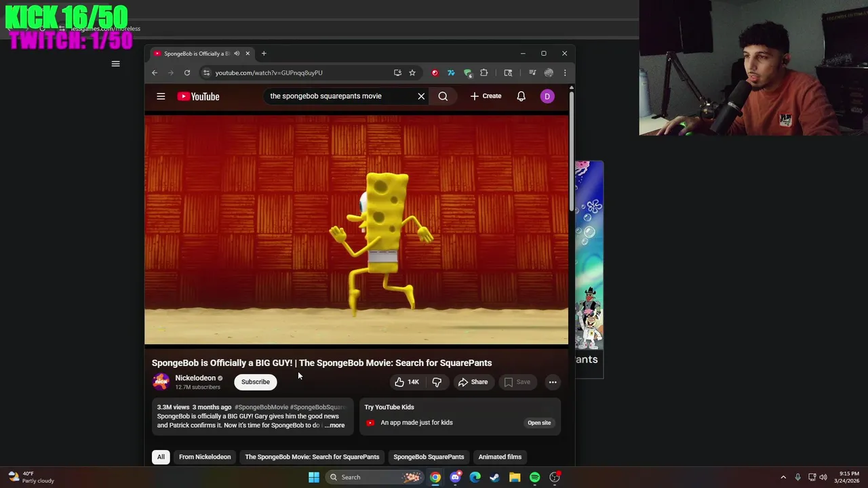Viewport: 868px width, 488px height.
Task: Click the address bar URL
Action: coord(269,73)
